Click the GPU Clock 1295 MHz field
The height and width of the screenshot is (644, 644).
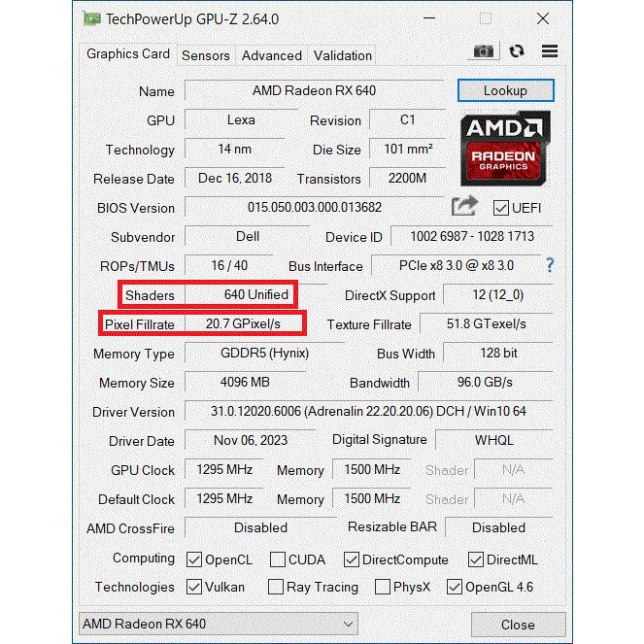(x=224, y=470)
